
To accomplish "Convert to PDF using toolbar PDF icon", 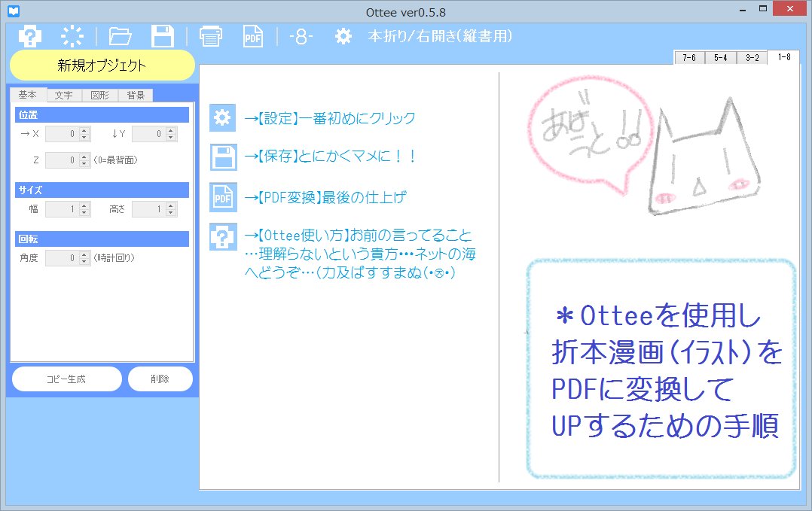I will (x=253, y=37).
